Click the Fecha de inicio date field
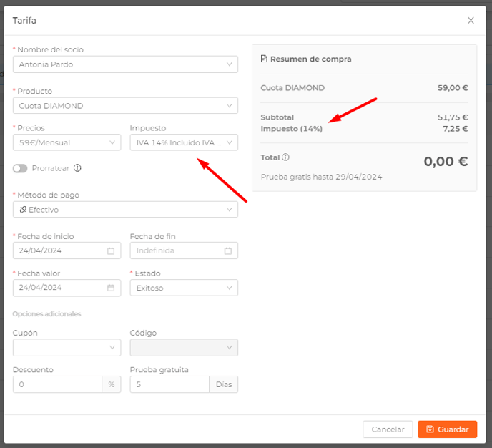492x448 pixels. pyautogui.click(x=67, y=250)
